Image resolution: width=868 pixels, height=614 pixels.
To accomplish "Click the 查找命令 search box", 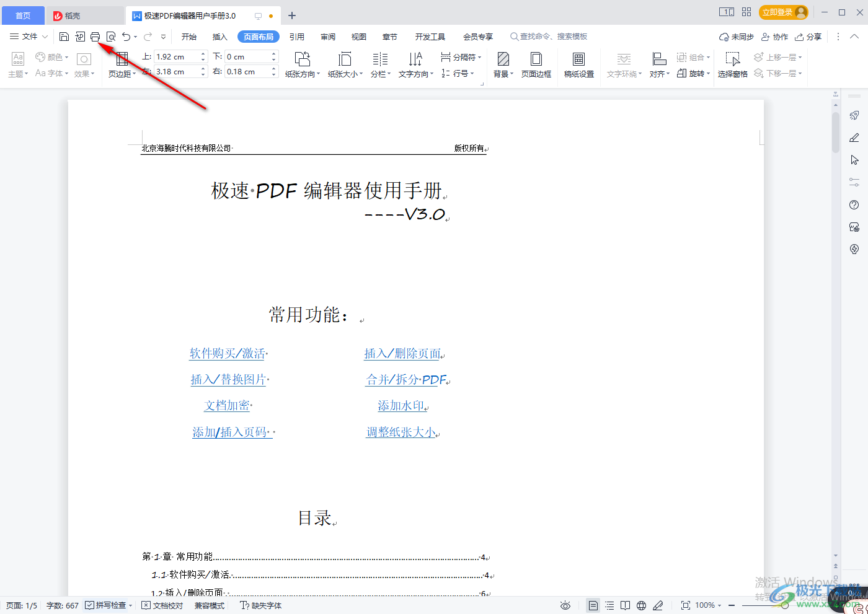I will [x=549, y=37].
